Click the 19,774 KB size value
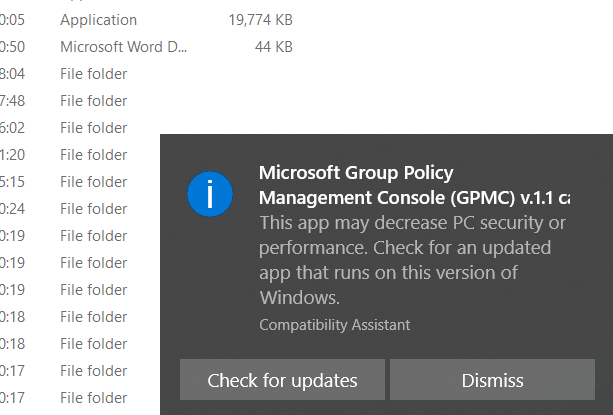The height and width of the screenshot is (415, 613). (x=261, y=20)
